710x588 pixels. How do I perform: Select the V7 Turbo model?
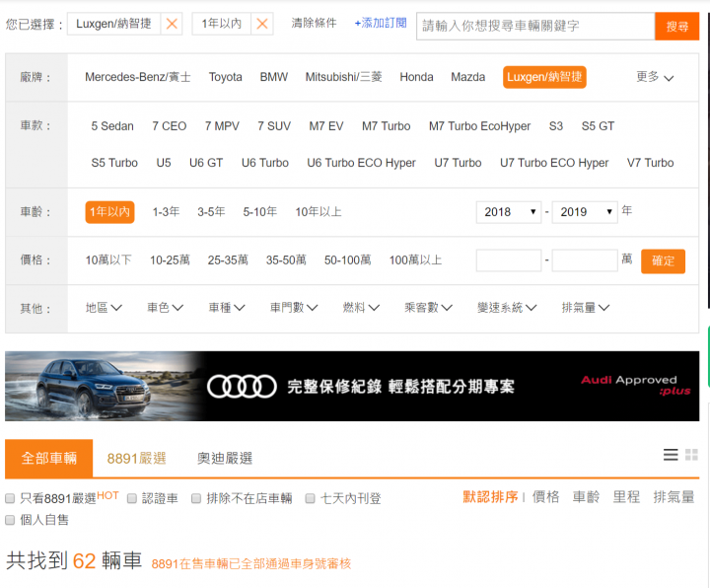[x=650, y=163]
